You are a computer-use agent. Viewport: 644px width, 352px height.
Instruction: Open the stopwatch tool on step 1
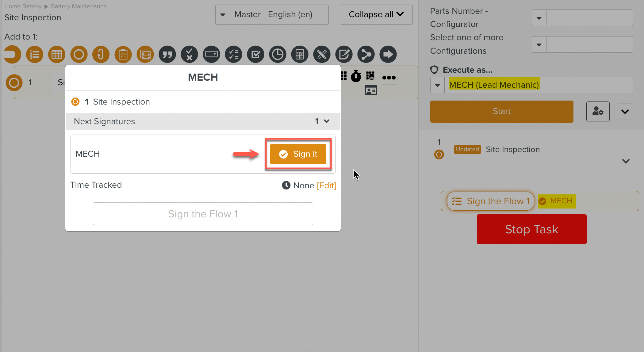[x=356, y=76]
